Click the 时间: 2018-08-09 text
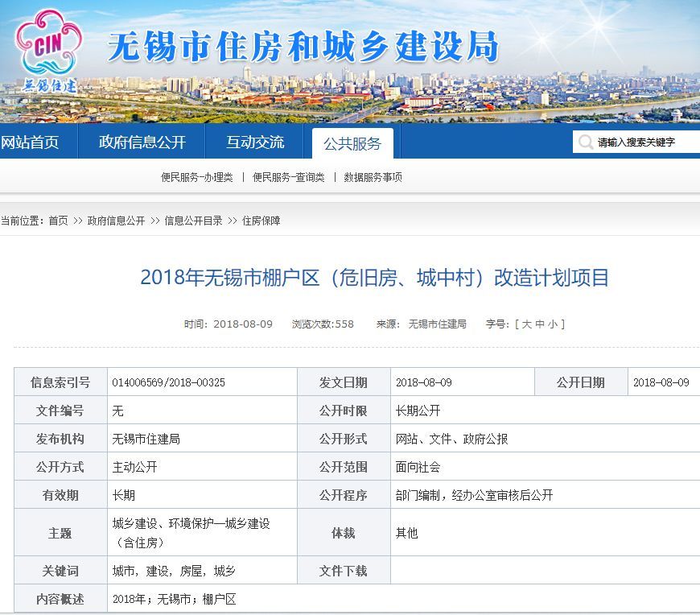 point(229,324)
